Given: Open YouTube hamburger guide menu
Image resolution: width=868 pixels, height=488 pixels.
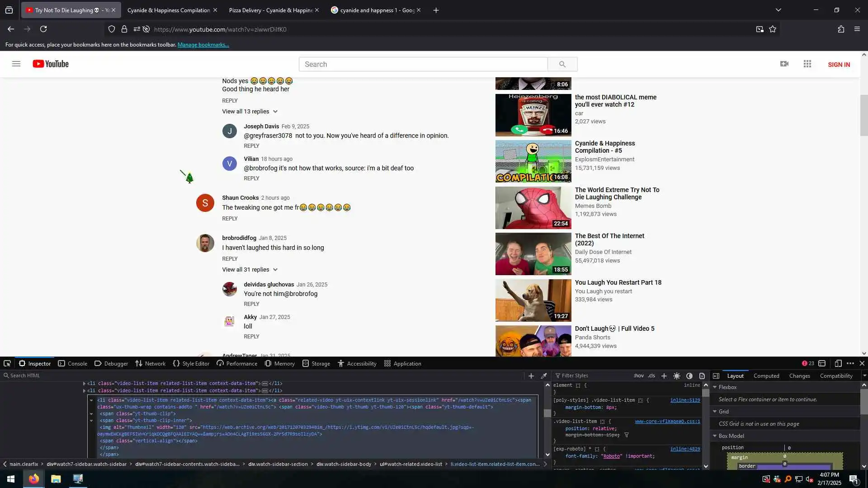Looking at the screenshot, I should point(16,64).
